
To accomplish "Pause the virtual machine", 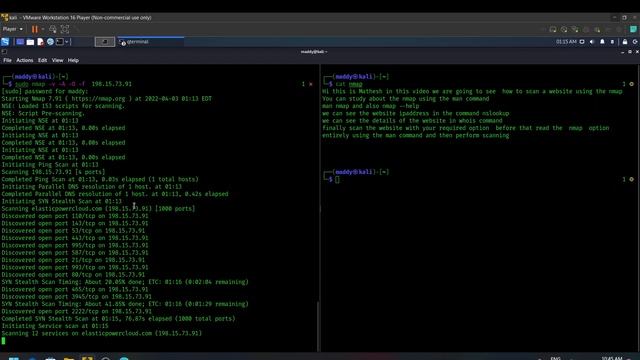I will coord(35,29).
